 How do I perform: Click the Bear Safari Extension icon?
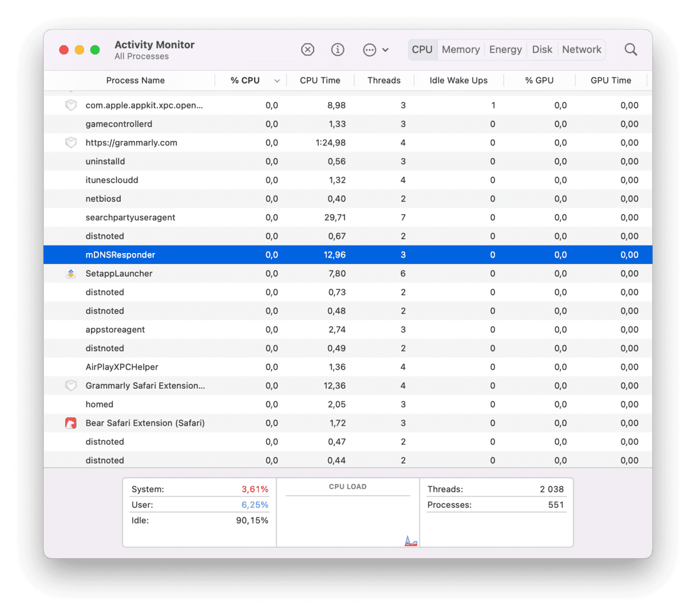[x=71, y=423]
